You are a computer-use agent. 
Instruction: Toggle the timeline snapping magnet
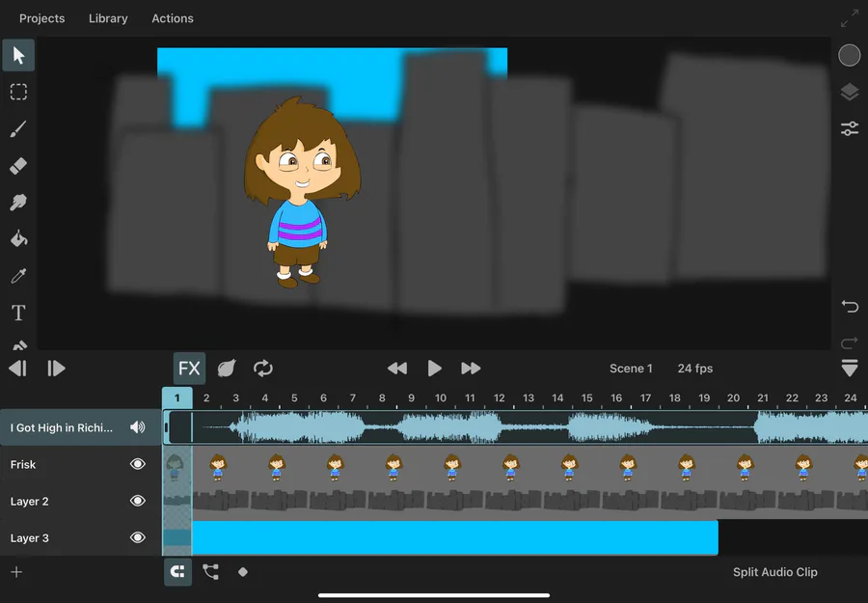[177, 572]
